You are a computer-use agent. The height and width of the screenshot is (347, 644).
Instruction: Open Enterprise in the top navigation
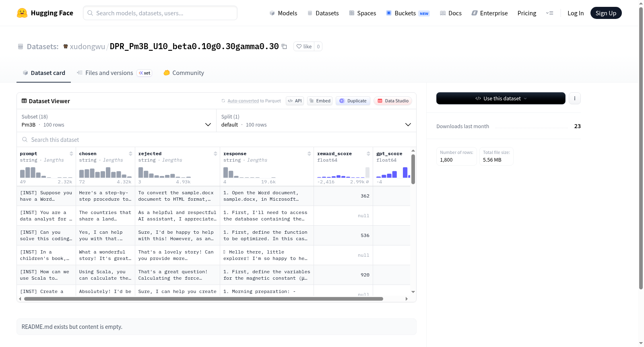click(489, 13)
